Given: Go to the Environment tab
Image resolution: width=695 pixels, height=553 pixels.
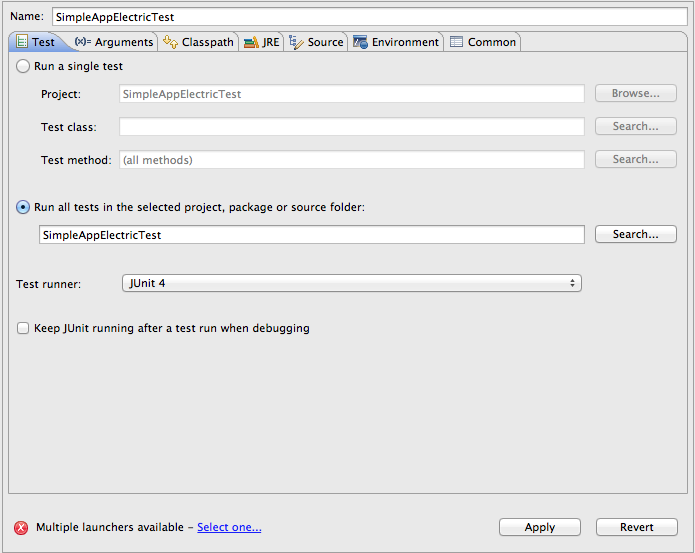Looking at the screenshot, I should (x=396, y=42).
